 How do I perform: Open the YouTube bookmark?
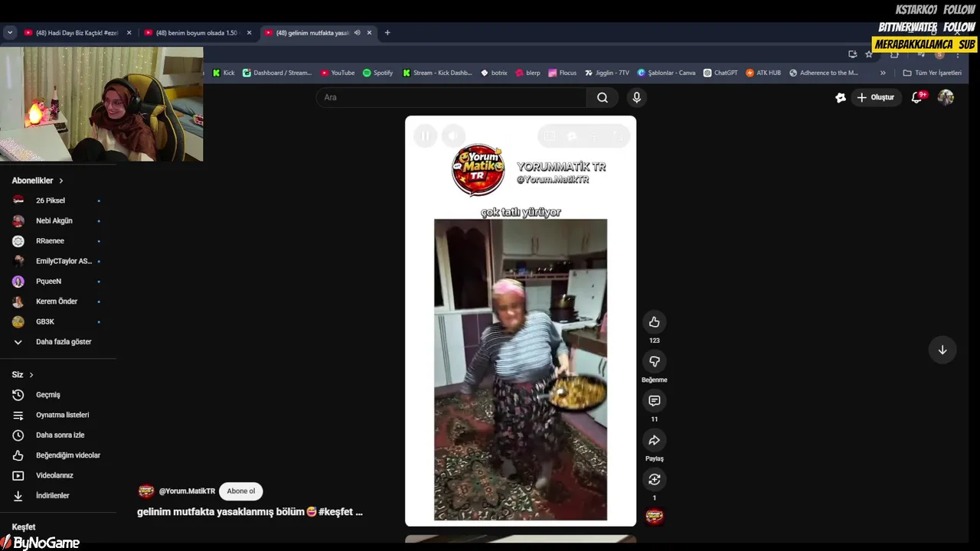pos(338,73)
